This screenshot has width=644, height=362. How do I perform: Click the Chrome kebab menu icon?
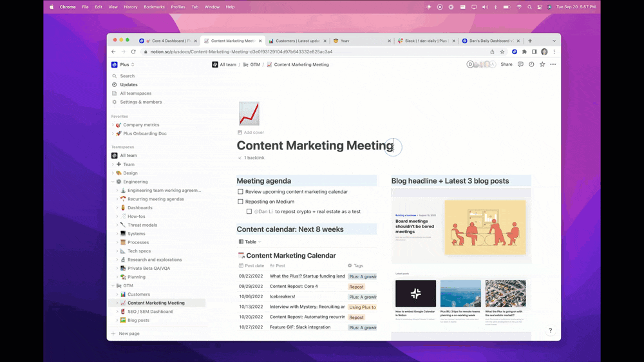pos(554,52)
